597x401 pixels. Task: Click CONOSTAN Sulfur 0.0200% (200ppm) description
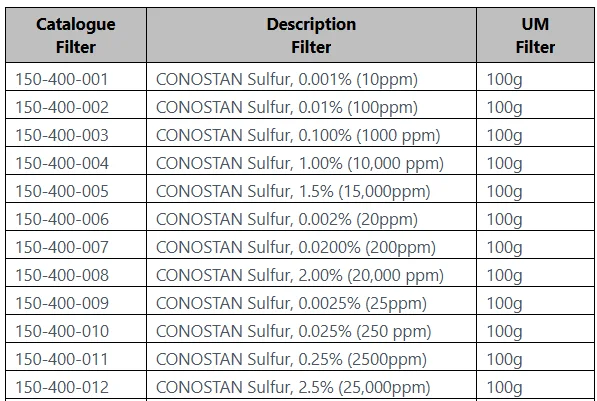(x=296, y=248)
